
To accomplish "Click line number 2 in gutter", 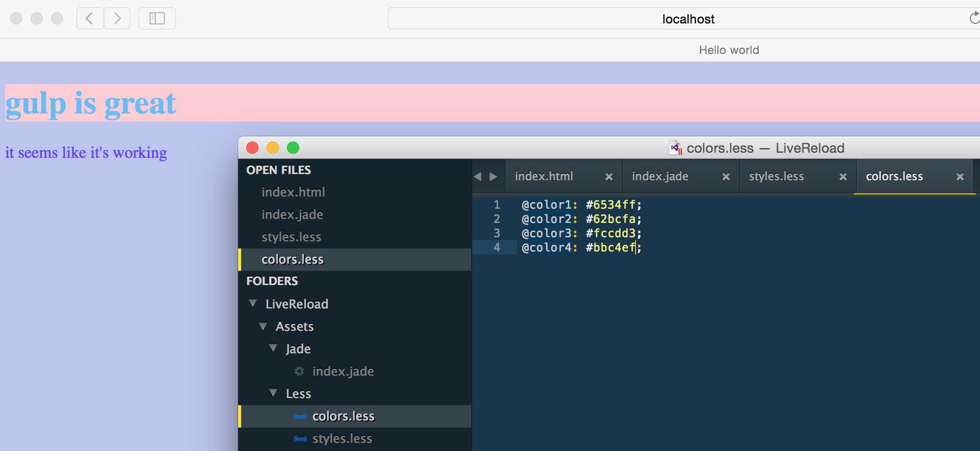I will (x=497, y=219).
